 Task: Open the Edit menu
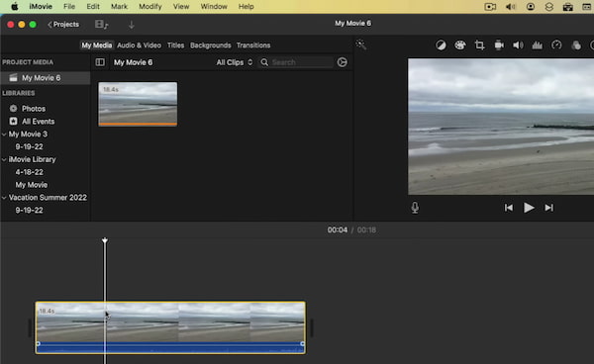coord(93,7)
